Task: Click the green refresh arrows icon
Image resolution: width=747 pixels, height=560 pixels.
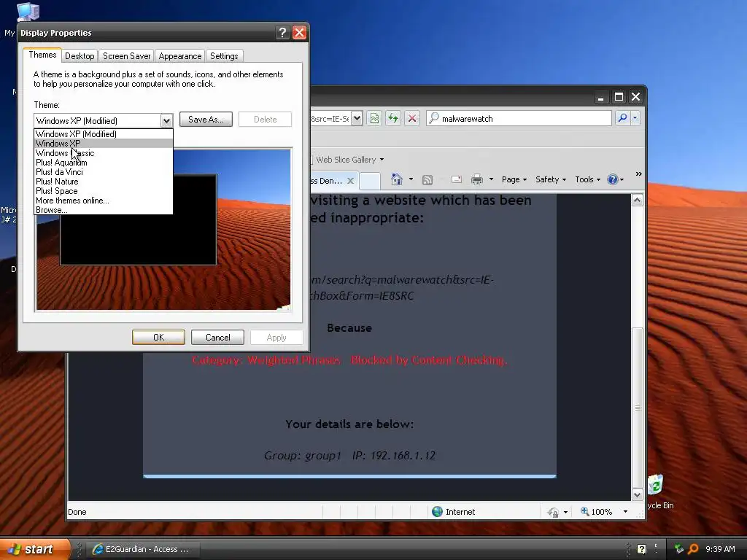Action: pos(393,118)
